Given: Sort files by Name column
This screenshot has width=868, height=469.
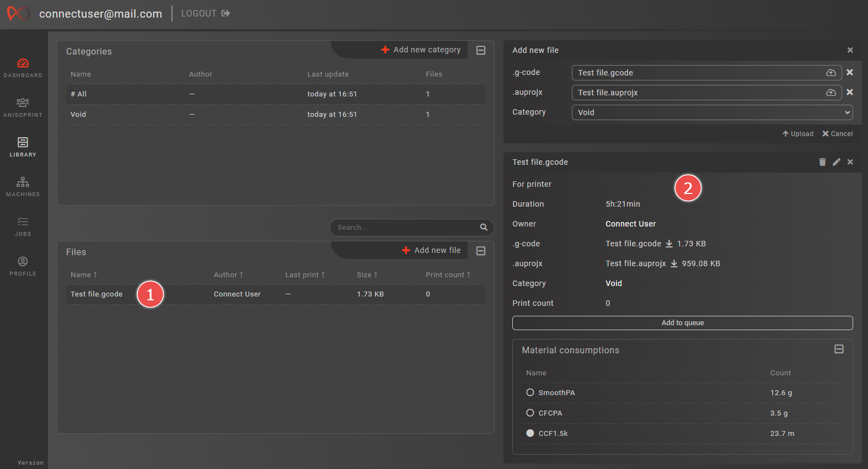Looking at the screenshot, I should point(84,274).
